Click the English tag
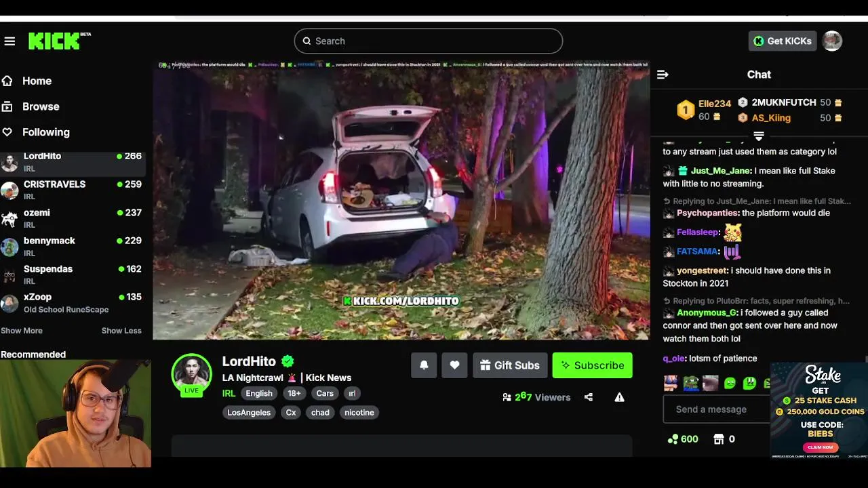This screenshot has width=868, height=488. (x=259, y=393)
